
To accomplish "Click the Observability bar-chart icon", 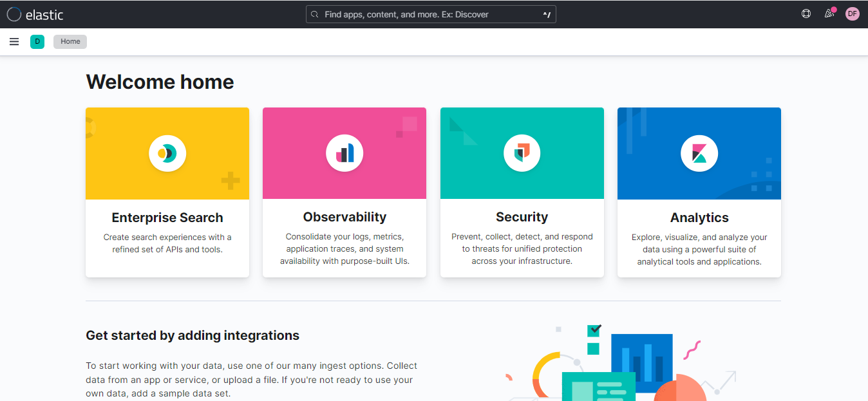I will pos(344,153).
